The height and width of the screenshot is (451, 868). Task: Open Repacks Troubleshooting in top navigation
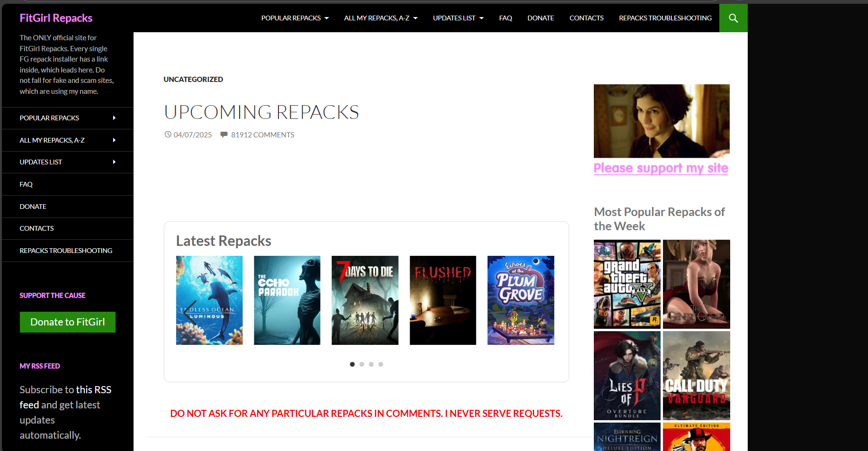(x=665, y=18)
